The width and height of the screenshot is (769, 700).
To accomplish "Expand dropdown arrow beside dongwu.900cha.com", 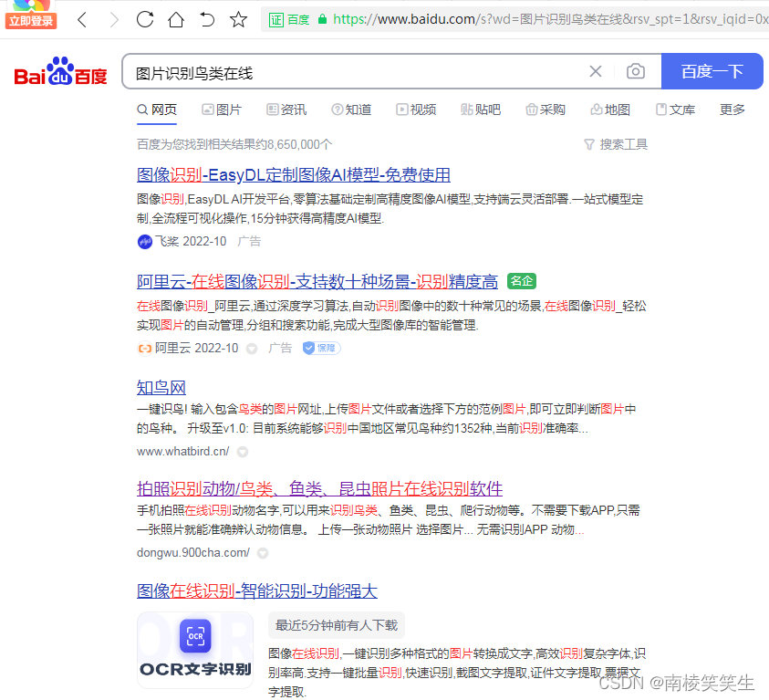I will 263,553.
